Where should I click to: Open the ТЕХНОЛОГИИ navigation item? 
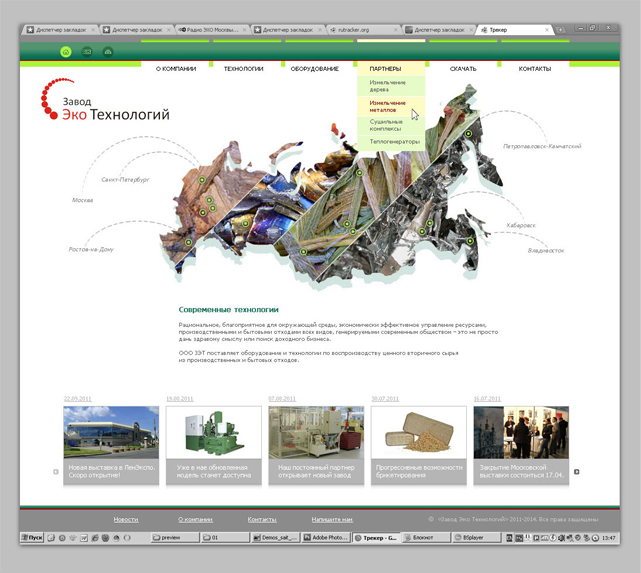243,69
